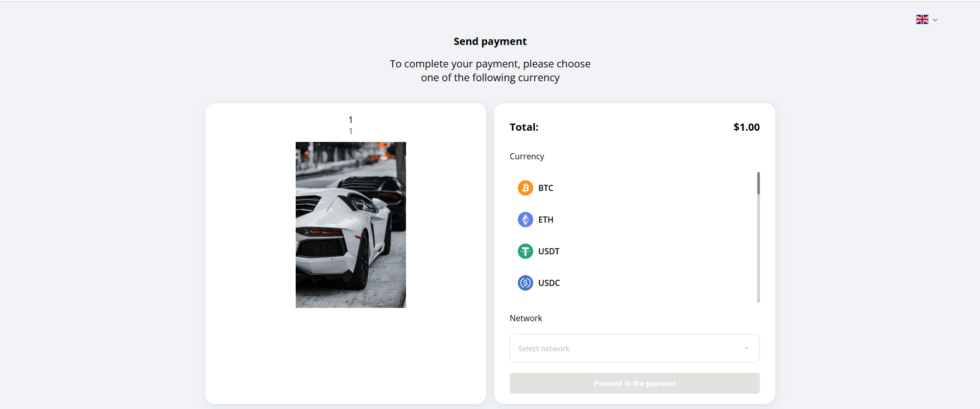Click the UK flag language icon

(922, 19)
